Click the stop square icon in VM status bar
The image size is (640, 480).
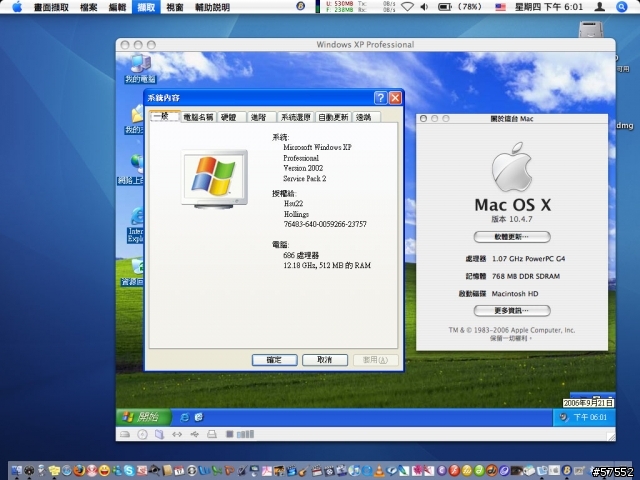pyautogui.click(x=229, y=434)
